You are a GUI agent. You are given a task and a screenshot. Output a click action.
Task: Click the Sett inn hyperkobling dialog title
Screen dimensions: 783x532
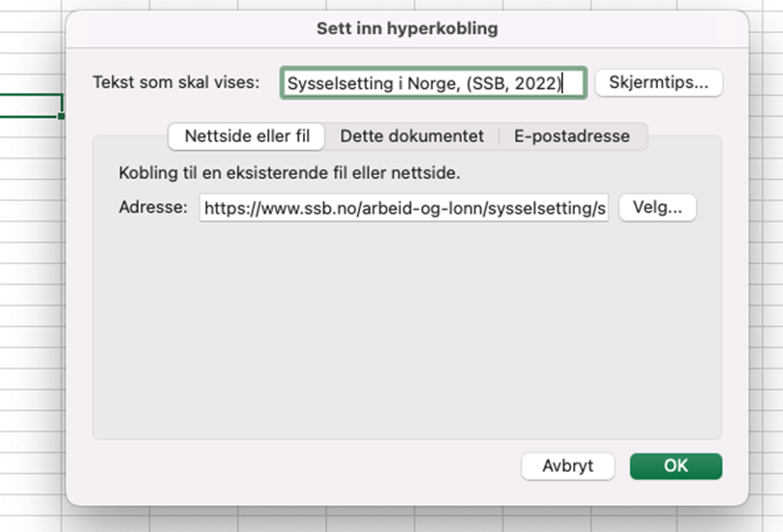tap(407, 28)
